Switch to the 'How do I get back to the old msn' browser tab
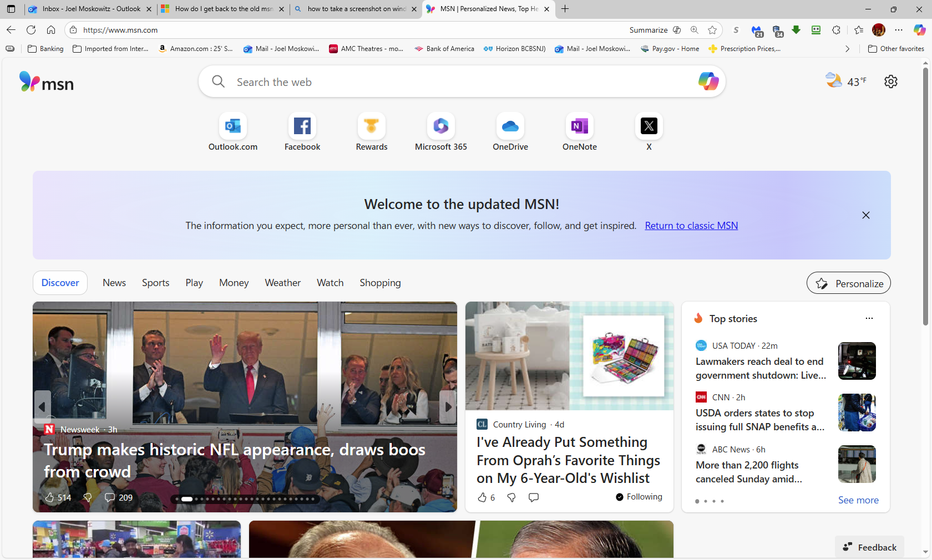Viewport: 932px width, 560px height. coord(222,9)
